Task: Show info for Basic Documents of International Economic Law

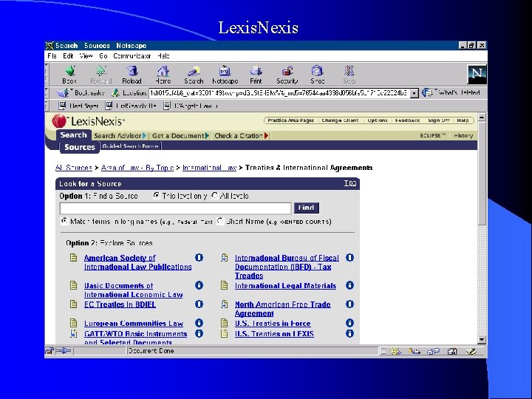Action: [x=199, y=285]
